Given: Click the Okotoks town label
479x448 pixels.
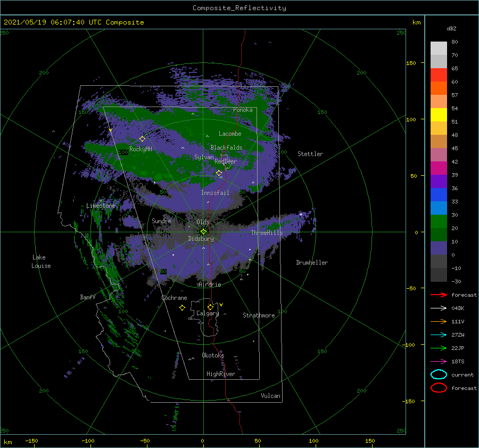Looking at the screenshot, I should pos(213,355).
